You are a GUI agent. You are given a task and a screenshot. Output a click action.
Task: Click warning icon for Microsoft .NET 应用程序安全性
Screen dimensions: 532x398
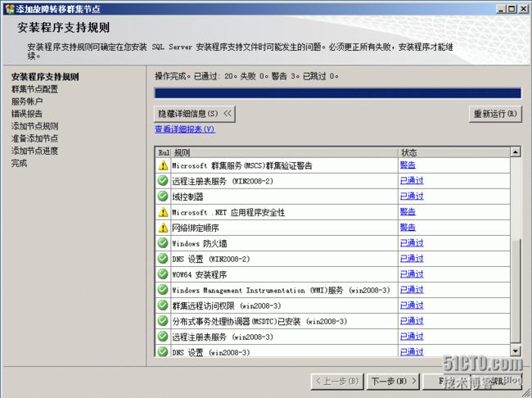[x=163, y=212]
